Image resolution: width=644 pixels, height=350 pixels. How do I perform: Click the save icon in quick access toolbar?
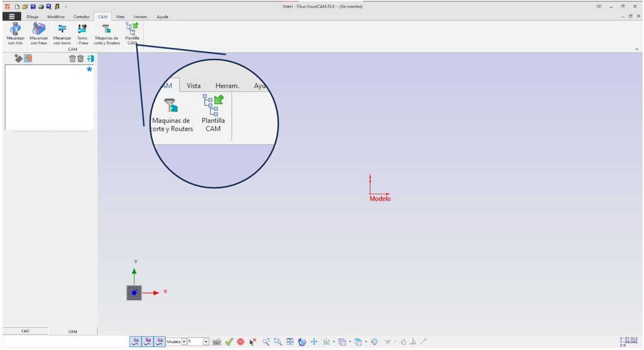[x=33, y=7]
